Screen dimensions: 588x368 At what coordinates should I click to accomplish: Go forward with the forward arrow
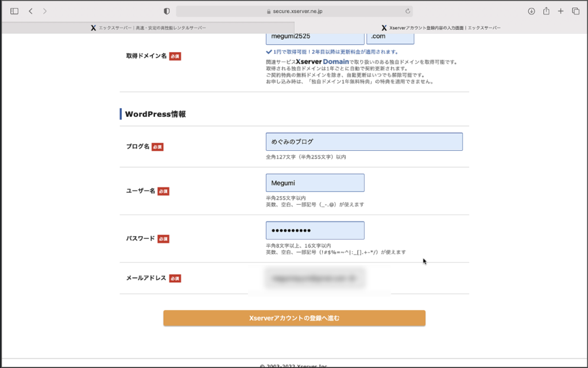[x=45, y=11]
